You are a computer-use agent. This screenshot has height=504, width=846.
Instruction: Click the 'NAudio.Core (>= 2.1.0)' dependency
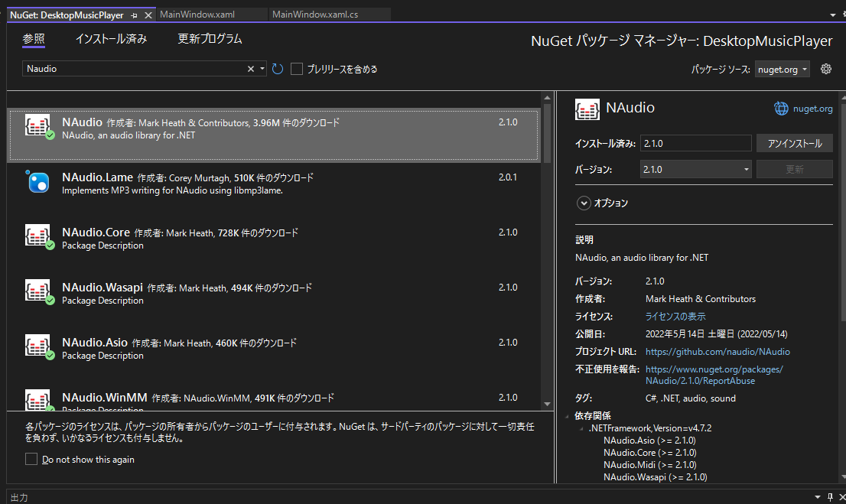click(x=650, y=453)
